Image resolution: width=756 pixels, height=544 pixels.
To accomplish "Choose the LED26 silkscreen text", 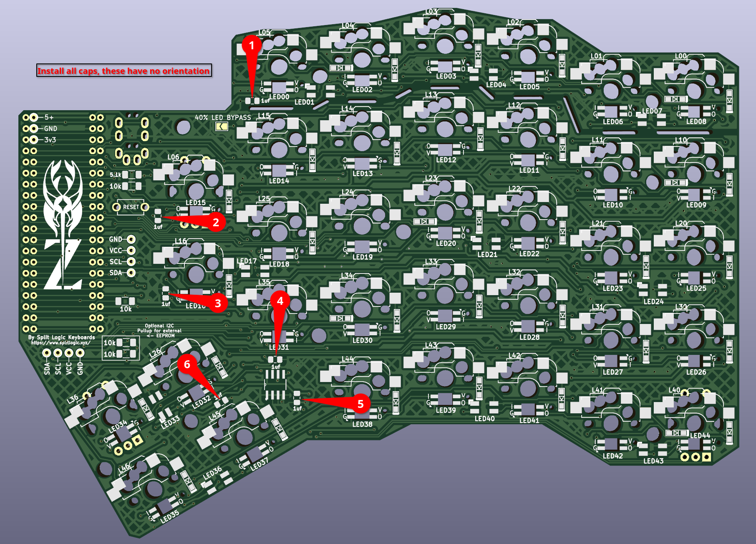I will coord(696,372).
